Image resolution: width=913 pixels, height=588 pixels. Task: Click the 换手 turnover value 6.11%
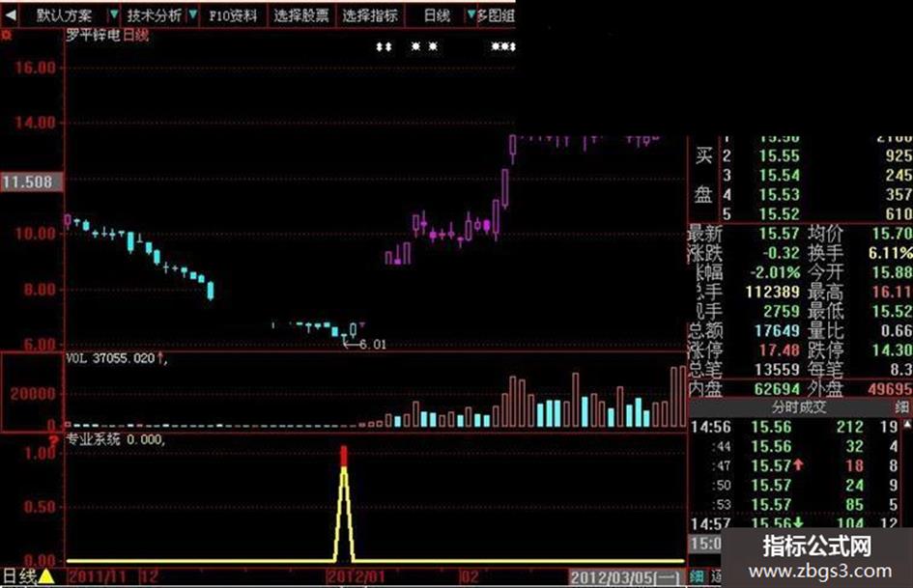tap(890, 253)
